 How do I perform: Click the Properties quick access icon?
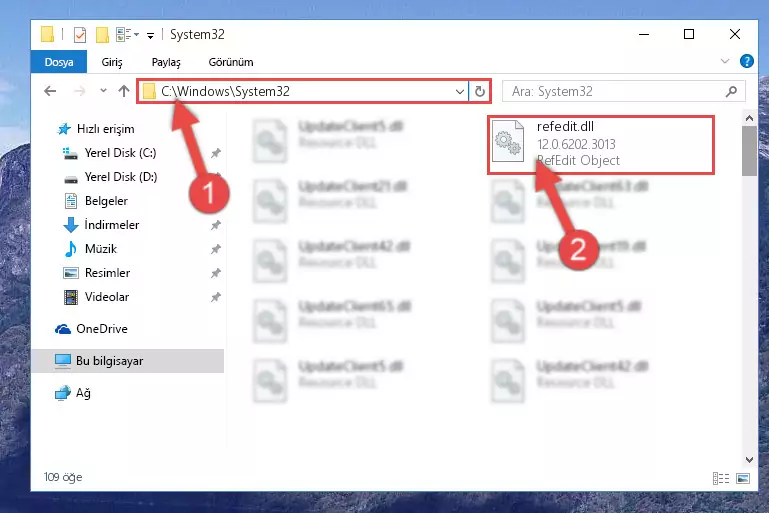[x=79, y=35]
